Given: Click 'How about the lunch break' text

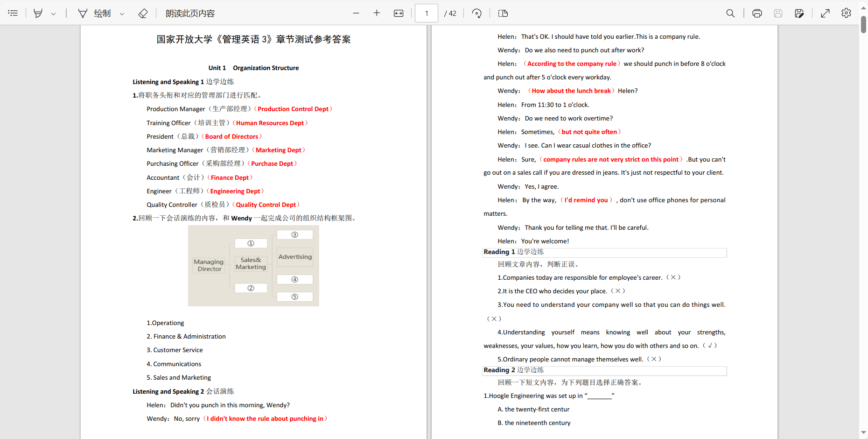Looking at the screenshot, I should (571, 91).
